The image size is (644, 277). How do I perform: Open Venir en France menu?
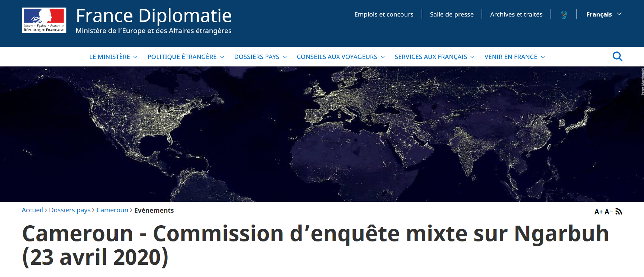tap(514, 57)
